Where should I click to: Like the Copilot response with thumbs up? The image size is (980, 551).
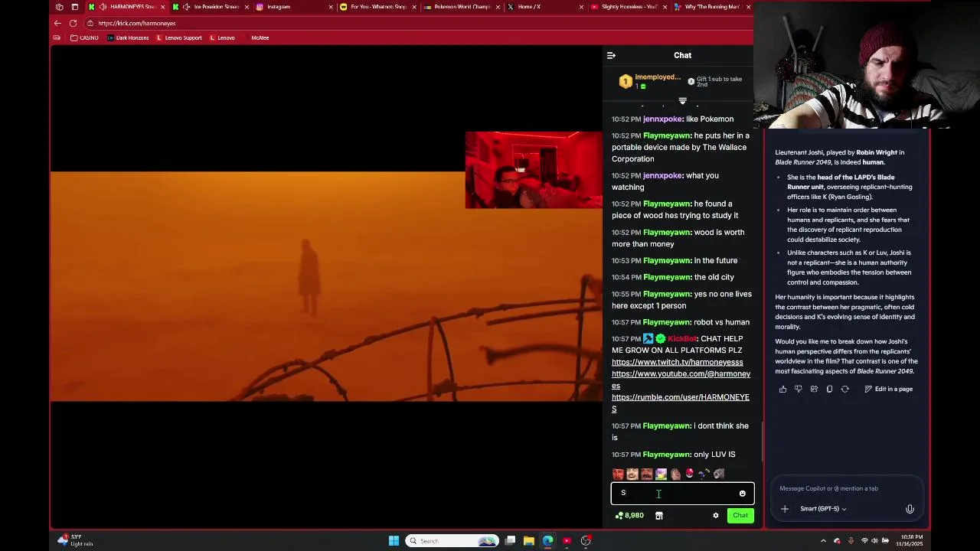click(782, 390)
